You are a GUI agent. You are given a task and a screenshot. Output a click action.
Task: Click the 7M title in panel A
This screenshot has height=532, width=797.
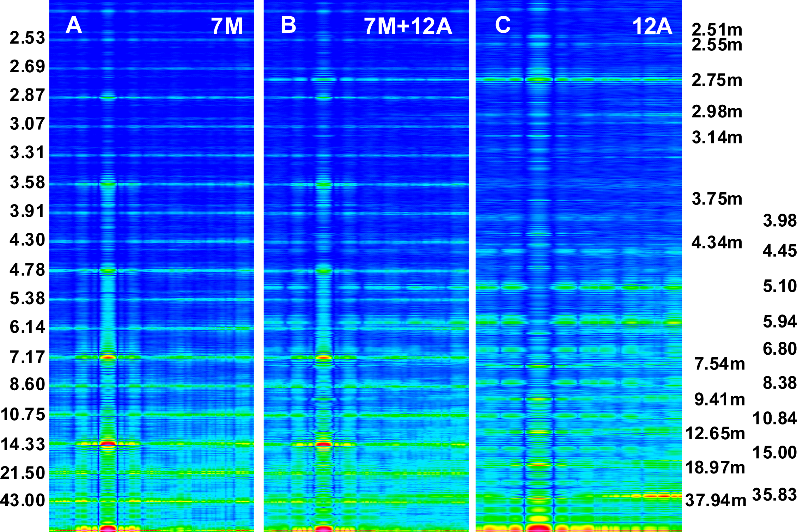click(x=227, y=26)
